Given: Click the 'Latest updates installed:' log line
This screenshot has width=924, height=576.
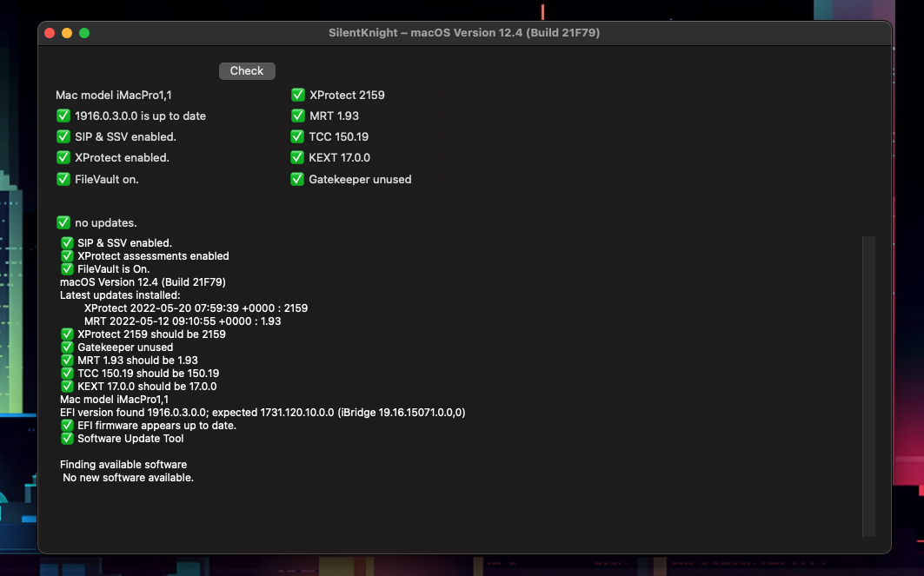Looking at the screenshot, I should [120, 295].
